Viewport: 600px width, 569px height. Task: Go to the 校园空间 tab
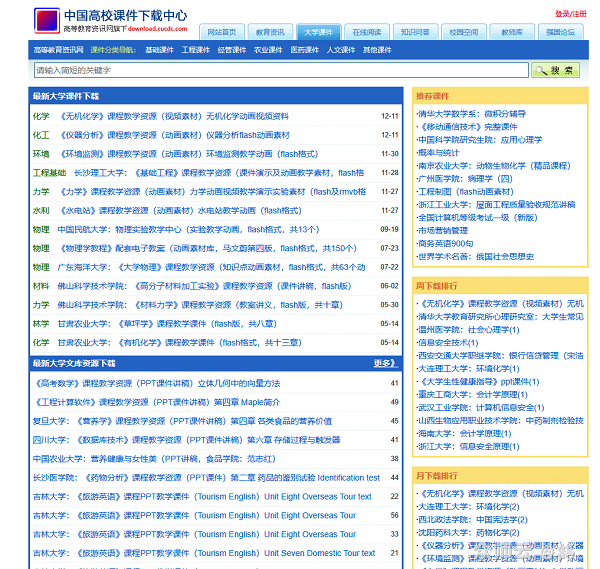[464, 32]
